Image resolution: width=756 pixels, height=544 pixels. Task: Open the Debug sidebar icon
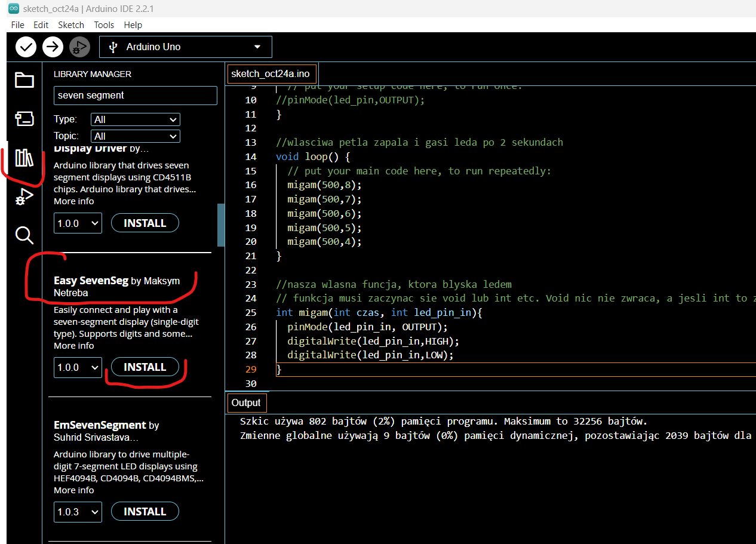24,196
